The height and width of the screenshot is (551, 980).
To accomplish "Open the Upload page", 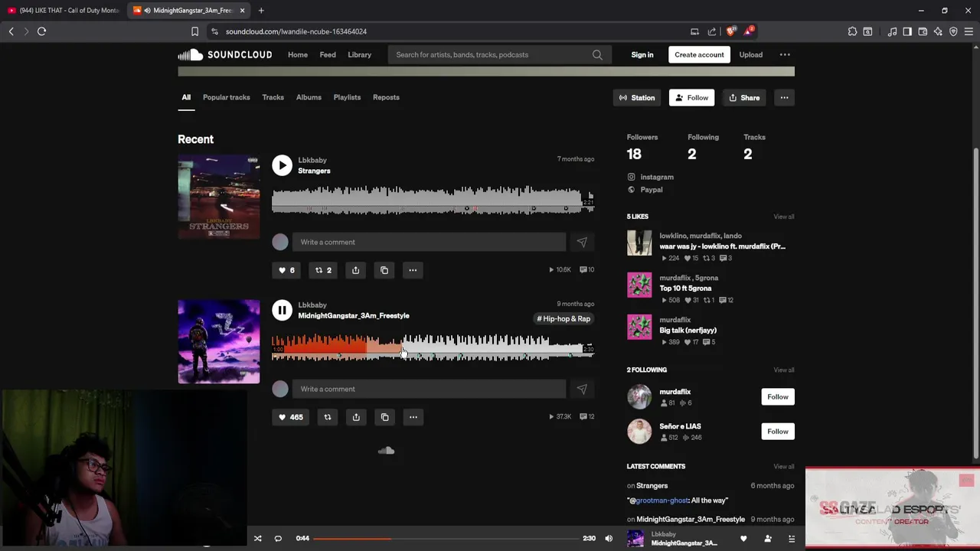I will pos(750,54).
